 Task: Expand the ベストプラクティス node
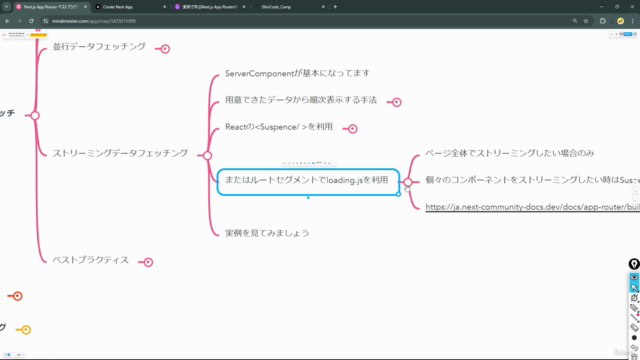click(148, 262)
